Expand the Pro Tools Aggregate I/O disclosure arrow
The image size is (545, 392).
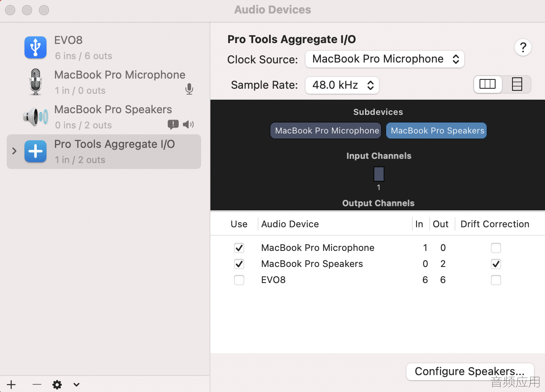(x=14, y=151)
